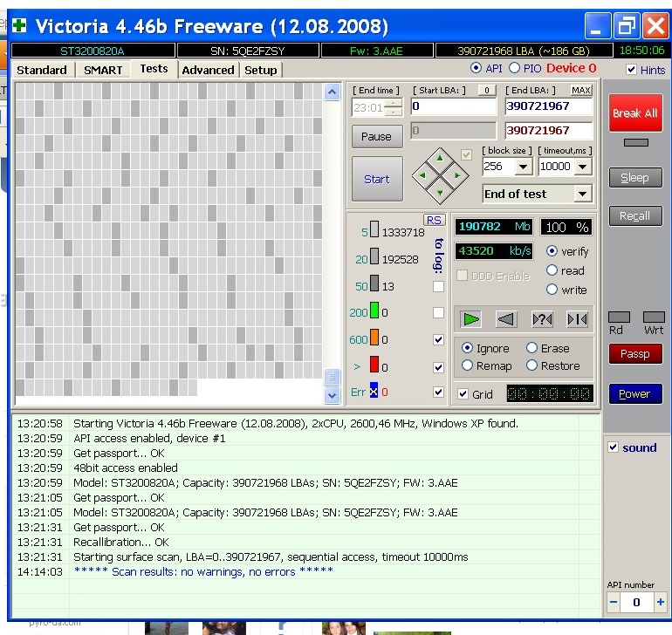The image size is (672, 635).
Task: Select the verify test mode
Action: (x=552, y=251)
